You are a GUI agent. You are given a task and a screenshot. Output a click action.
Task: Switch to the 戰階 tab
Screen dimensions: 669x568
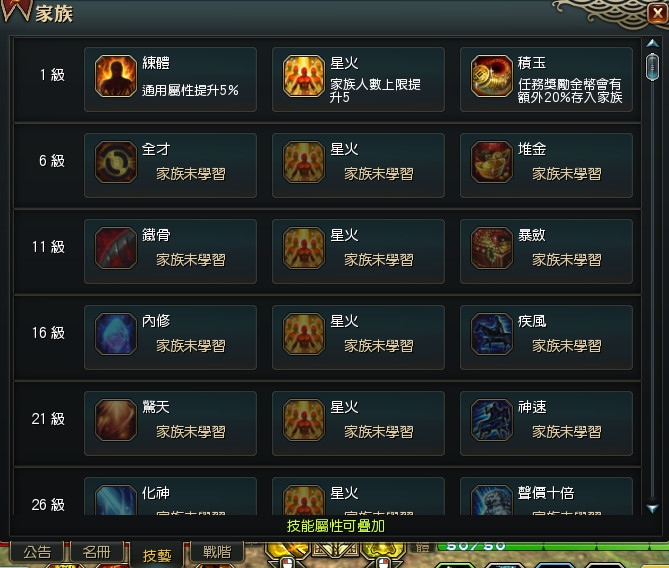tap(217, 552)
